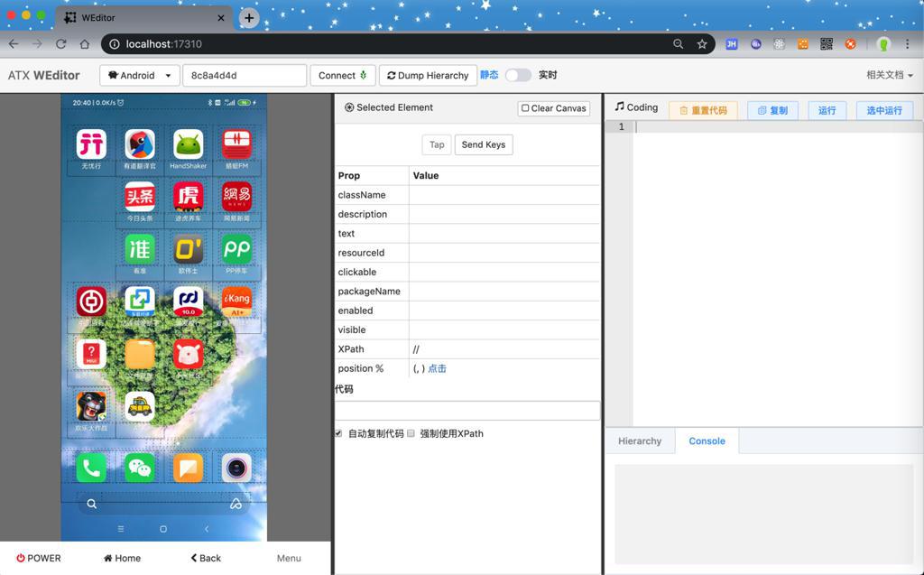This screenshot has height=575, width=924.
Task: Click the Menu button below phone
Action: click(289, 558)
